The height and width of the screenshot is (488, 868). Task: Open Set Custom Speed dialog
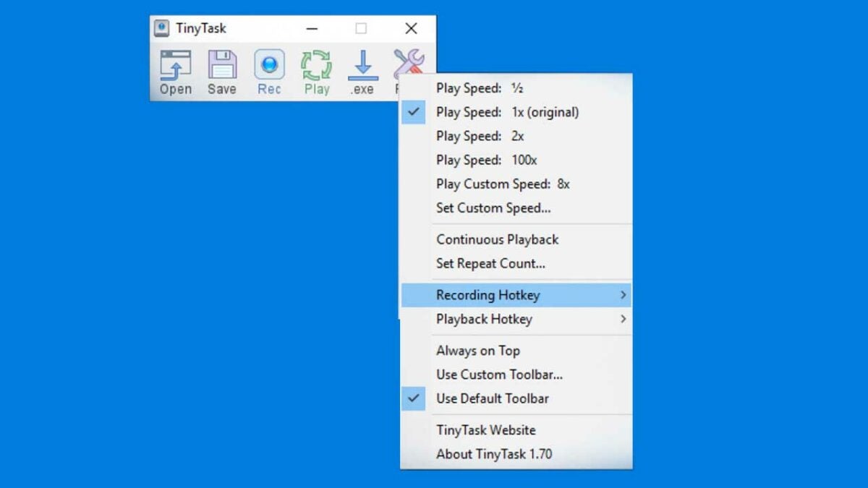pos(493,208)
